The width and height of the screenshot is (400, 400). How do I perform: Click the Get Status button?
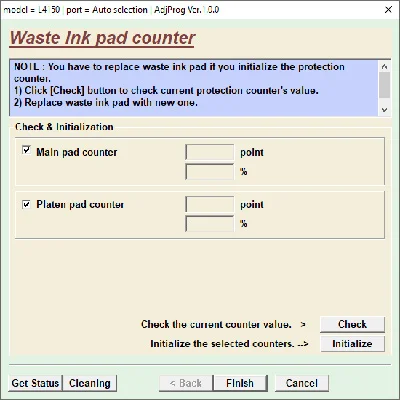click(x=35, y=383)
